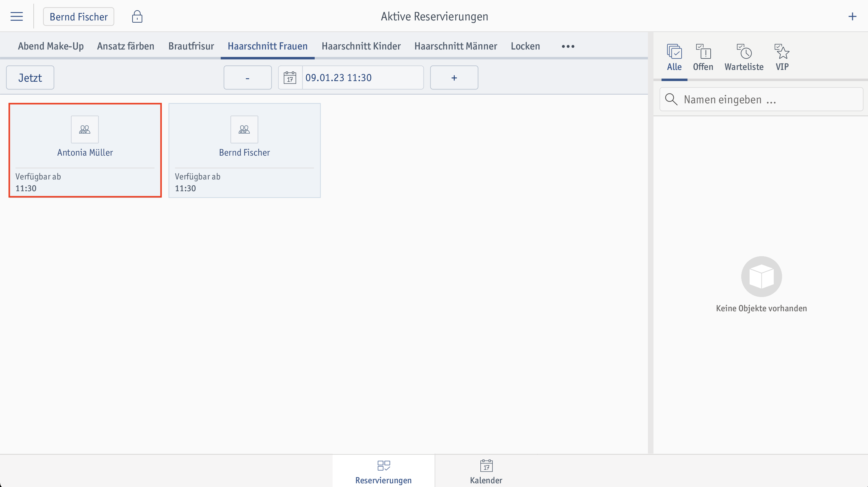Switch to the Abend Make-Up tab
The height and width of the screenshot is (487, 868).
(51, 46)
